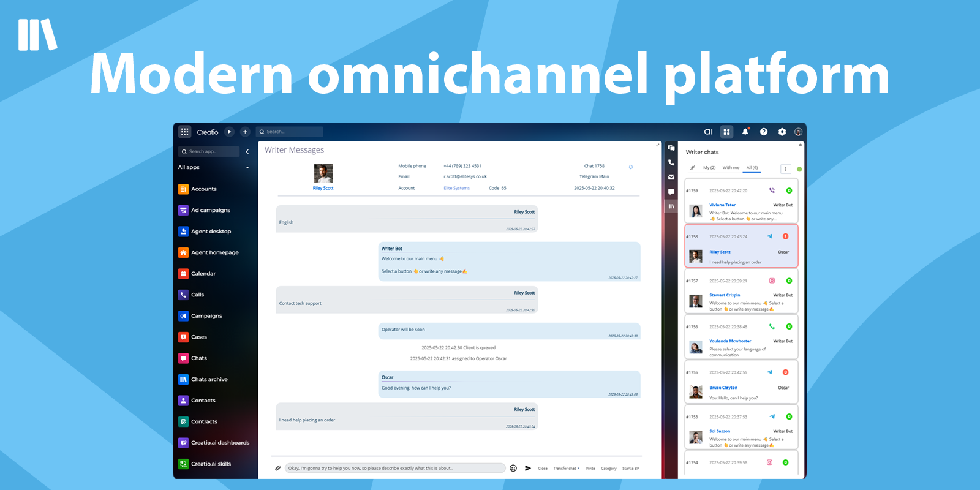Screen dimensions: 980x490
Task: Open the emoji picker smiley
Action: click(x=513, y=468)
